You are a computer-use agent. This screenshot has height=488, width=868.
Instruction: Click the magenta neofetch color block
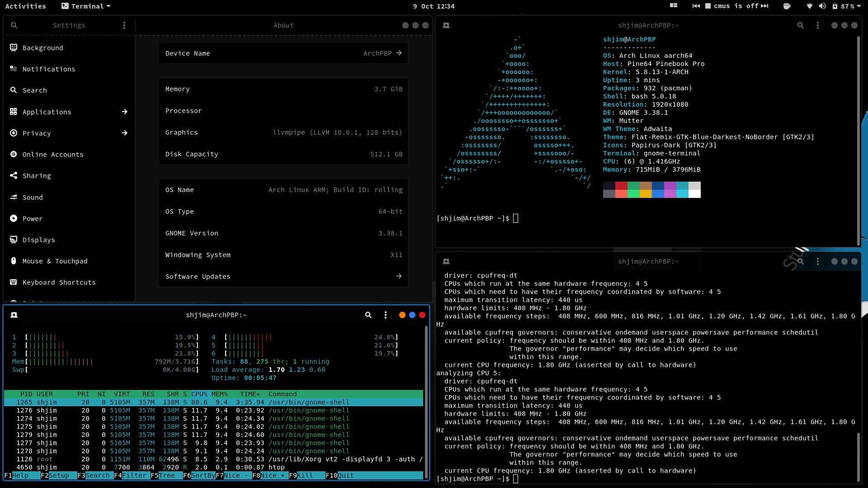point(670,186)
